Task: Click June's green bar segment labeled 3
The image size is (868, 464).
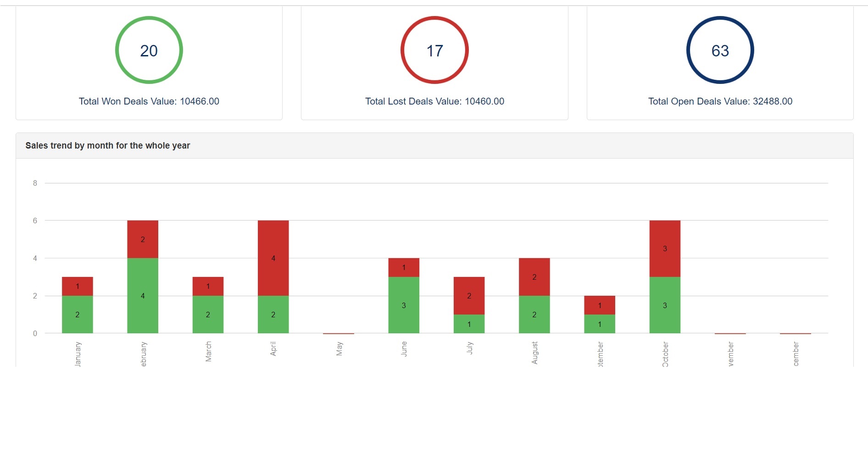Action: pos(404,305)
